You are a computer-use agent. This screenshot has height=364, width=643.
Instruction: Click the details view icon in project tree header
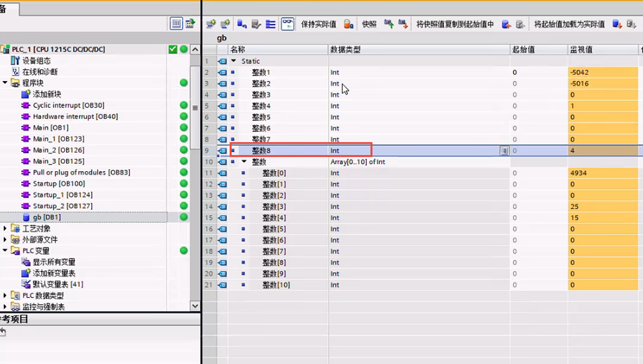coord(176,23)
